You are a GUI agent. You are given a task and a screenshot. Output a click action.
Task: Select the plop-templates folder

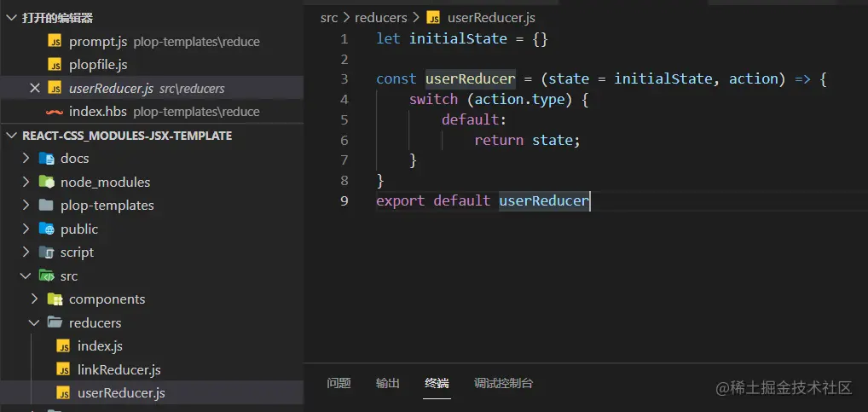coord(107,206)
